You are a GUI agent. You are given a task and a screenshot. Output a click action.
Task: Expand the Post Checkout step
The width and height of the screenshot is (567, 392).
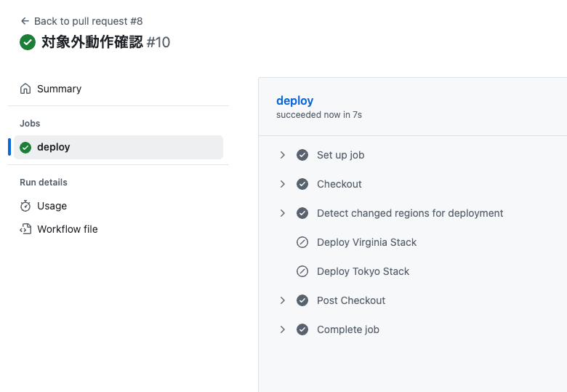point(283,300)
